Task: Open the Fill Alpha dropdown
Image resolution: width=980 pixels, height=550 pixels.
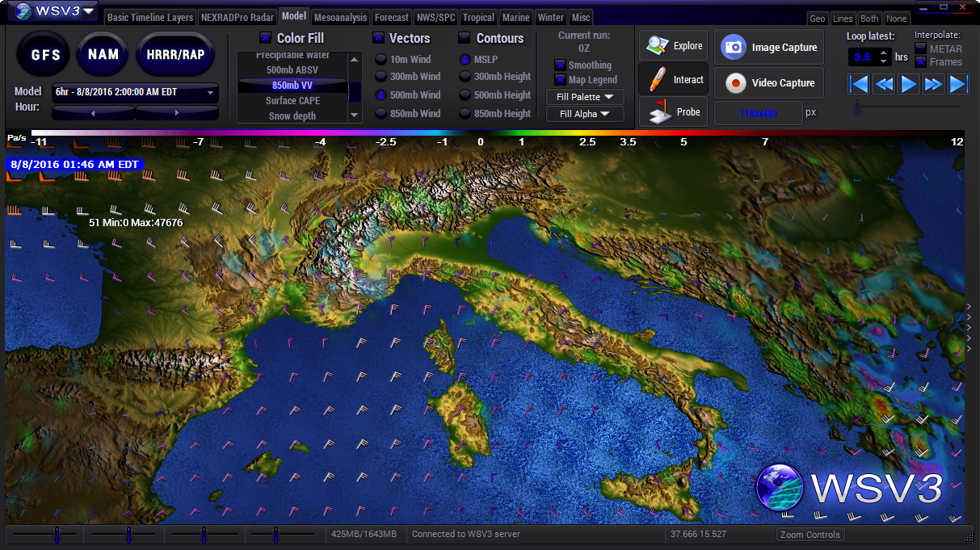Action: click(585, 114)
